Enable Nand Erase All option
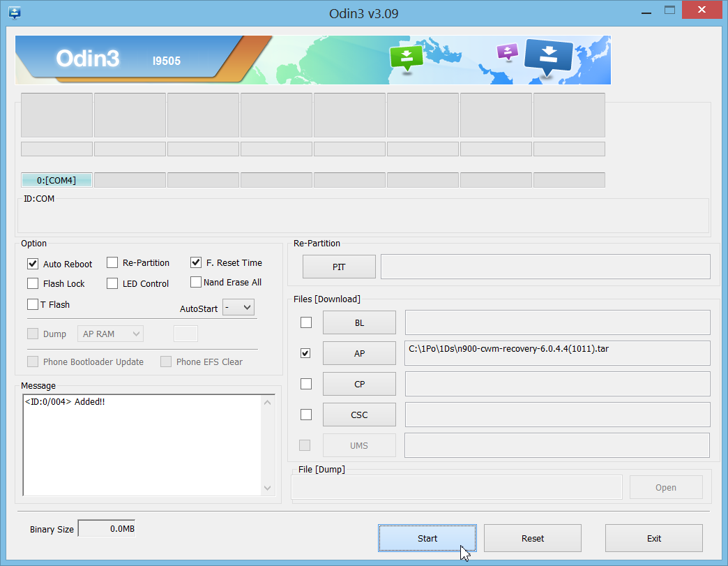This screenshot has height=566, width=728. click(x=196, y=282)
